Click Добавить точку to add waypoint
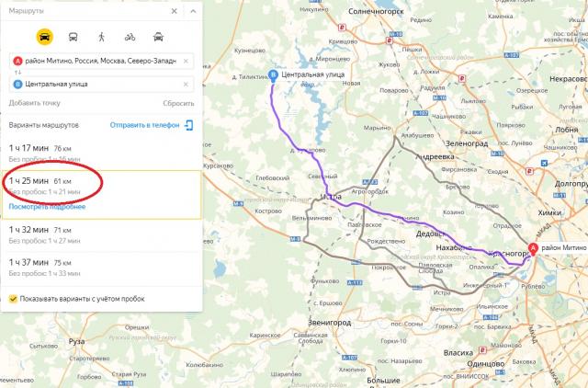 pyautogui.click(x=35, y=103)
